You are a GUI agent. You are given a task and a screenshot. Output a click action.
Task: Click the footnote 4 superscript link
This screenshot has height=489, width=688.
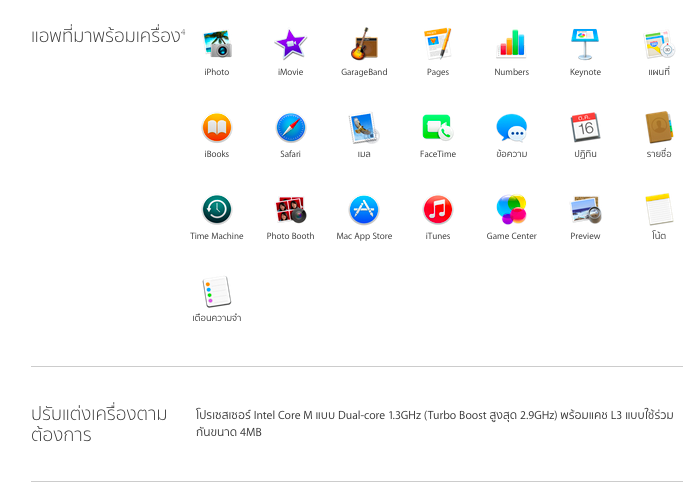tap(183, 33)
